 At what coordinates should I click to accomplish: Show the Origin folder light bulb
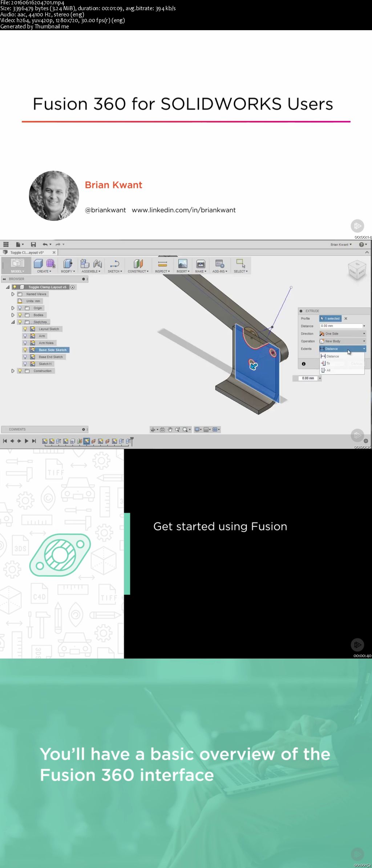click(x=20, y=308)
